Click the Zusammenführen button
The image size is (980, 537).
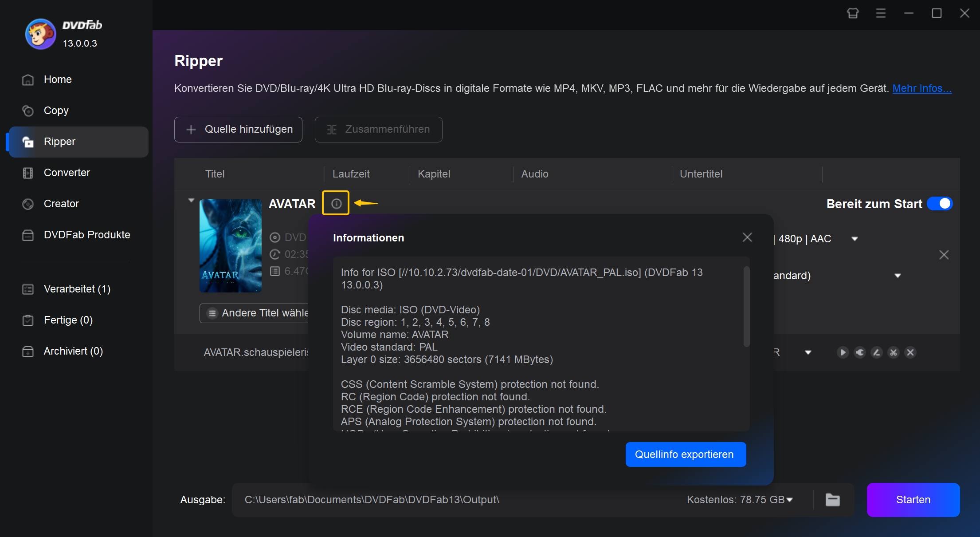[378, 130]
